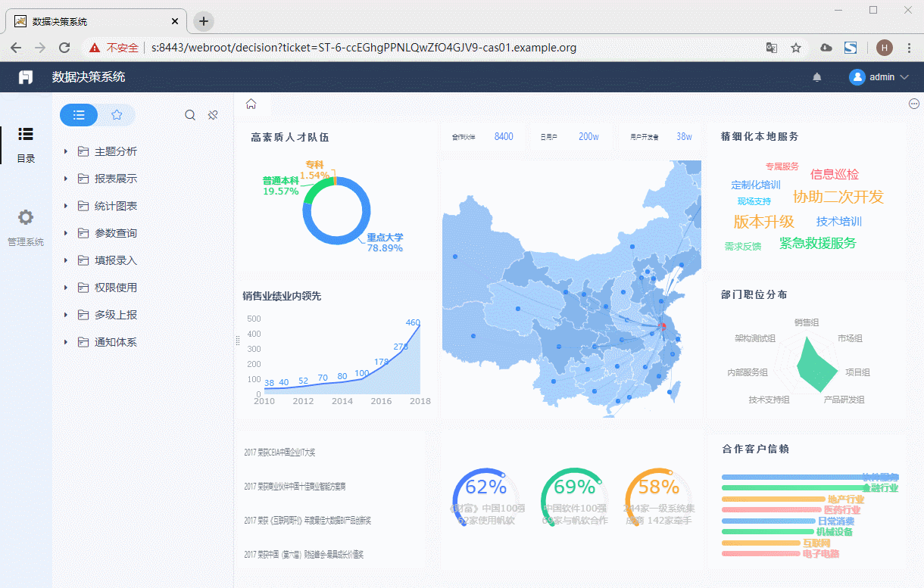The height and width of the screenshot is (588, 924).
Task: Expand the 主题分析 folder arrow
Action: coord(66,151)
